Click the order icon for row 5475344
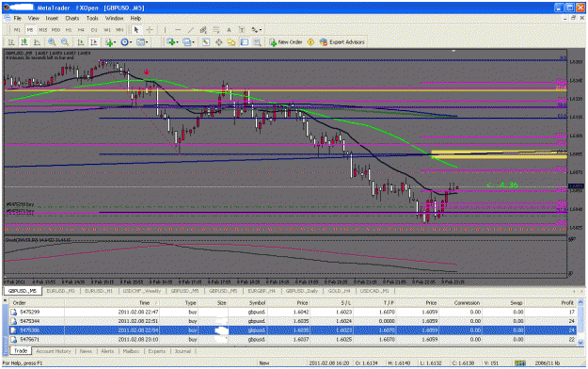 point(14,321)
